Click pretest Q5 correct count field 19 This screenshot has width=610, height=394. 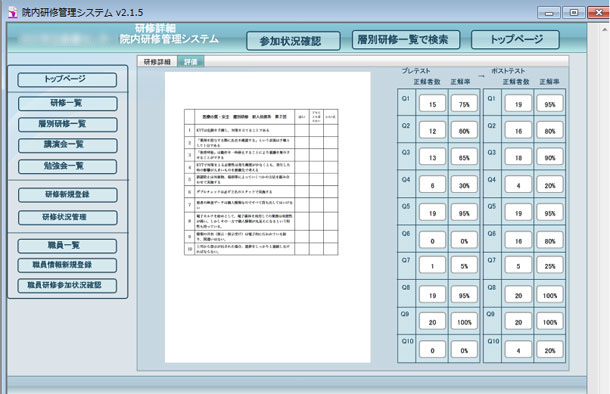(x=432, y=213)
